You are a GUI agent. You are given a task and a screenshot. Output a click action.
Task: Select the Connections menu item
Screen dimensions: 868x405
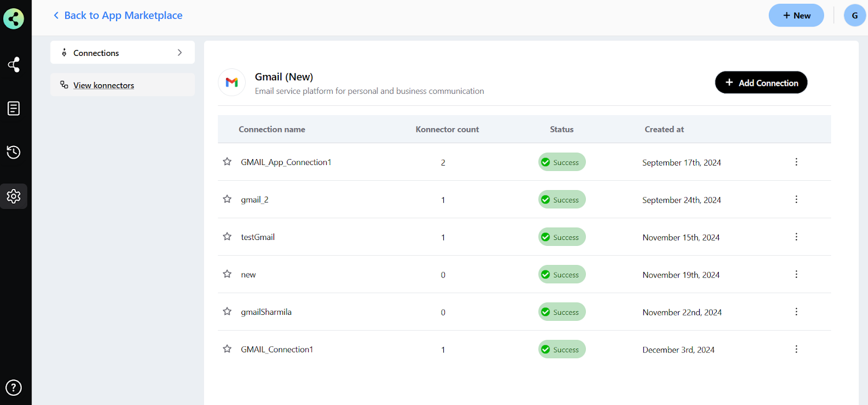click(123, 53)
